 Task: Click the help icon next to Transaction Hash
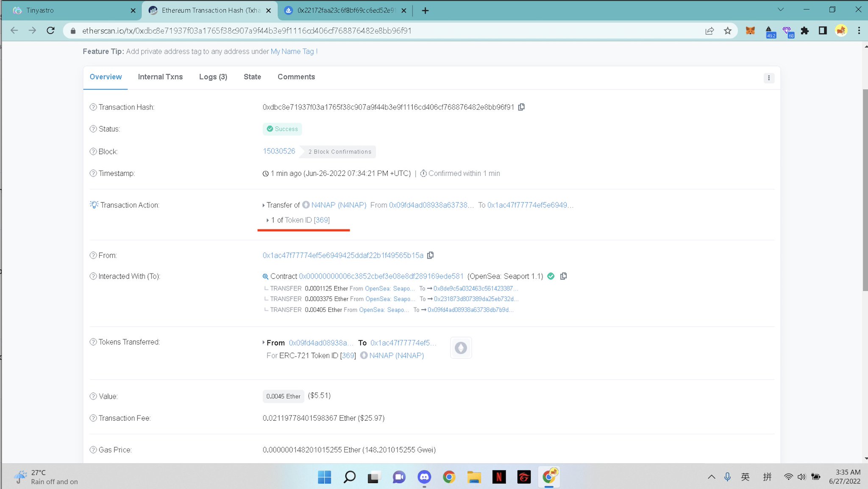93,107
